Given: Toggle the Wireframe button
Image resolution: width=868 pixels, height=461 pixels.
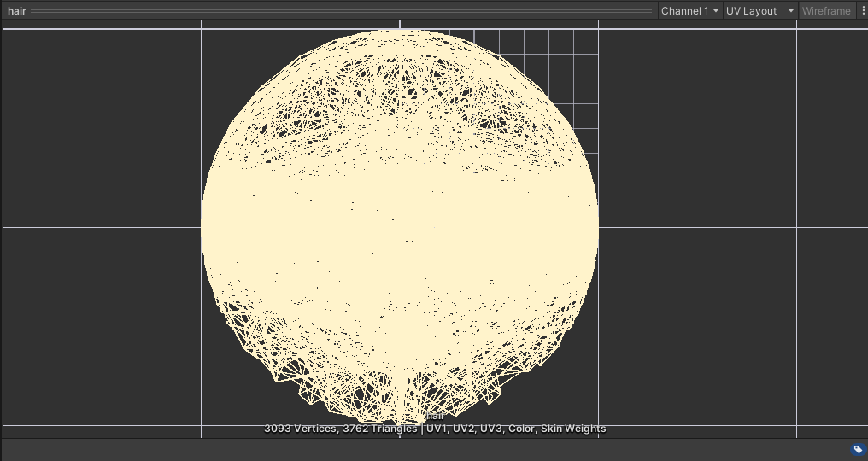Looking at the screenshot, I should 826,10.
